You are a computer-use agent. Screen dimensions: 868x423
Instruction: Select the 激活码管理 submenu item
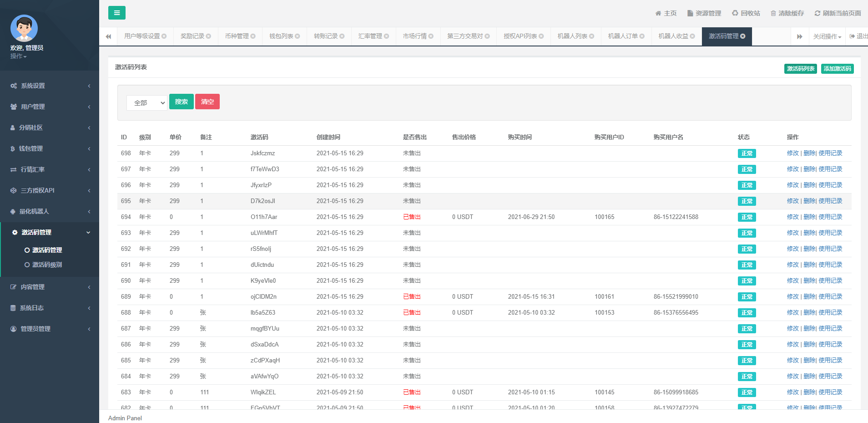click(x=47, y=250)
